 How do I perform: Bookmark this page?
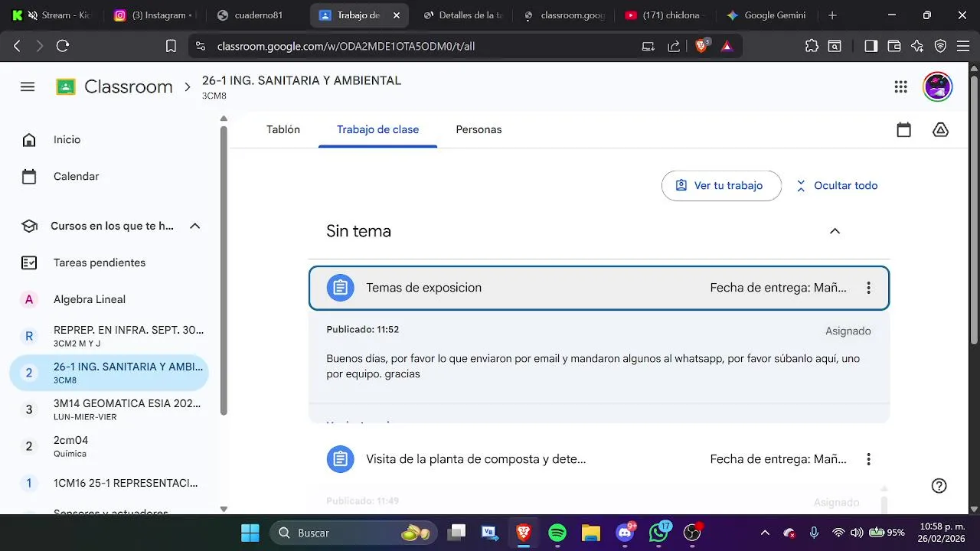pos(171,46)
